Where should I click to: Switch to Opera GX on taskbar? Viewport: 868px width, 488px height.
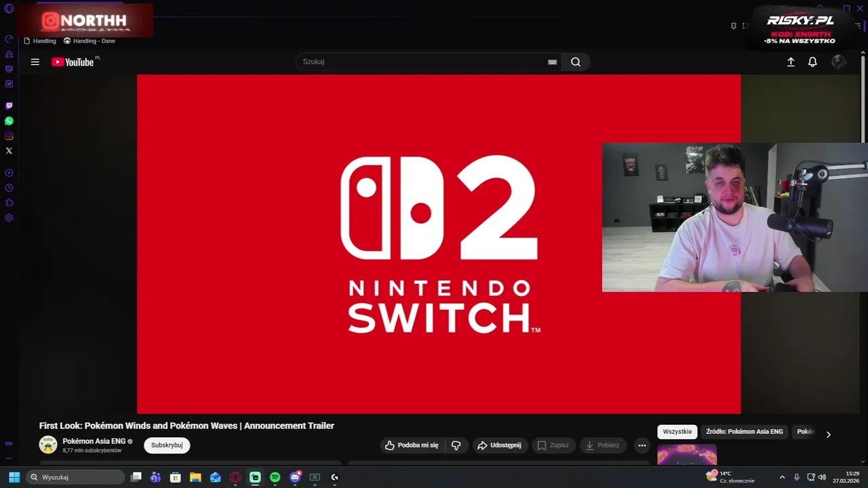tap(235, 477)
